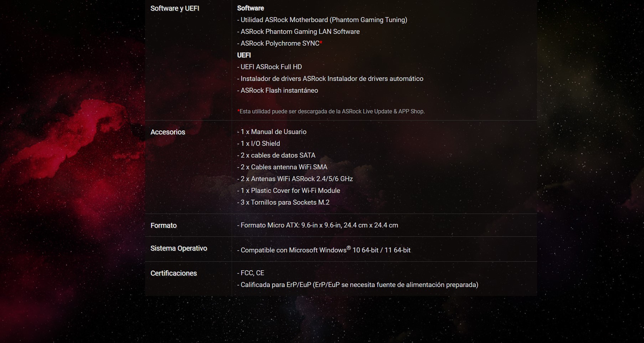This screenshot has height=343, width=644.
Task: Click the red asterisk before the footnote
Action: [x=238, y=111]
